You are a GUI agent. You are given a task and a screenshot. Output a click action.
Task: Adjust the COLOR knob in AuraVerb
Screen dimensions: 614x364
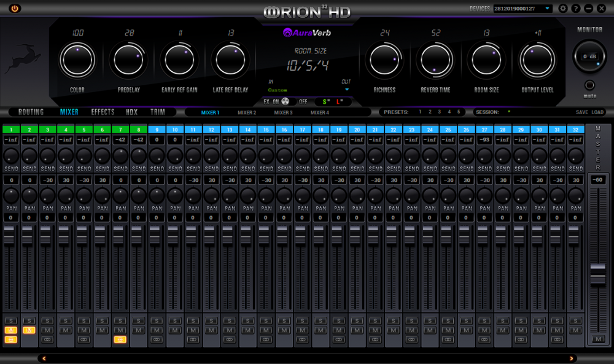click(x=77, y=60)
